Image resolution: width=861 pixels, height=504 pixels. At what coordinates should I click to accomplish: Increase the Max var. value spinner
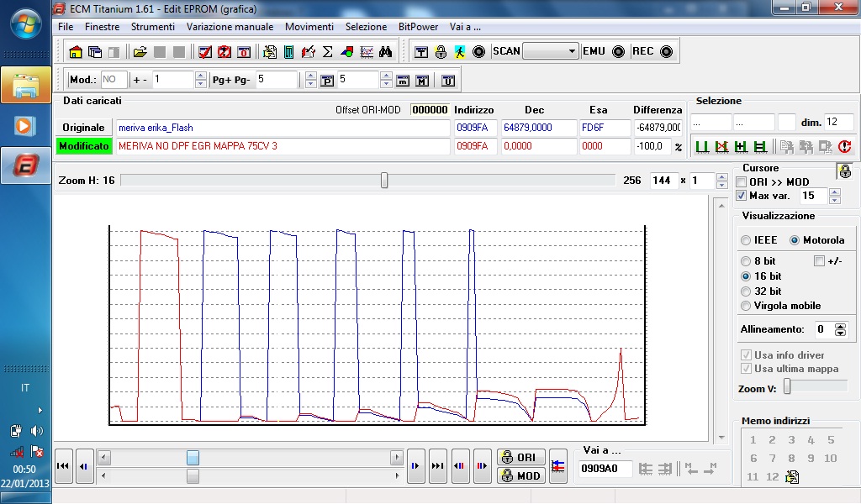835,192
